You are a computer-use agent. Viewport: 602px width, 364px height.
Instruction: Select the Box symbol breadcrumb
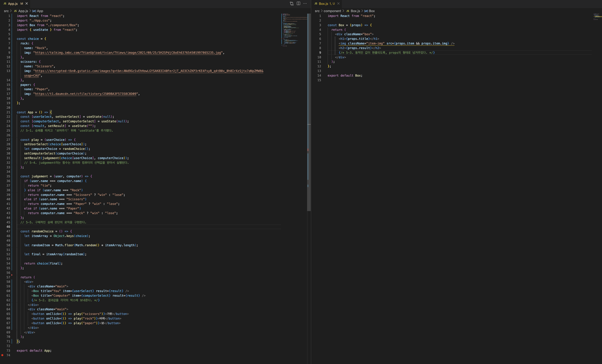point(369,11)
